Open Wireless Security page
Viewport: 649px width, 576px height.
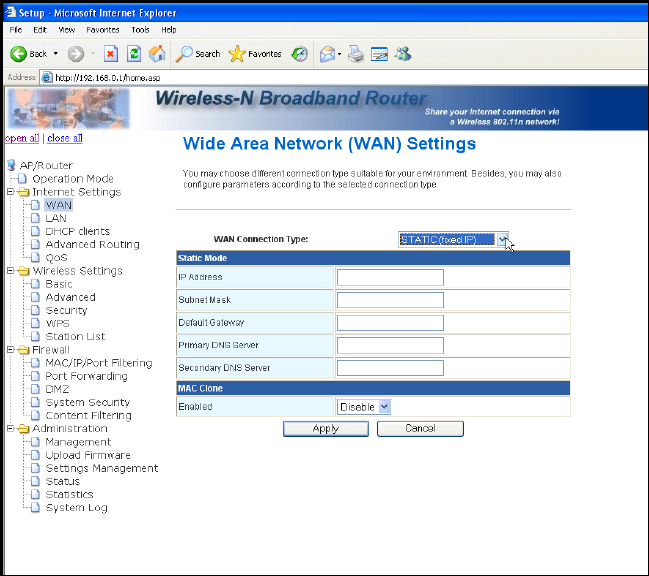[66, 310]
